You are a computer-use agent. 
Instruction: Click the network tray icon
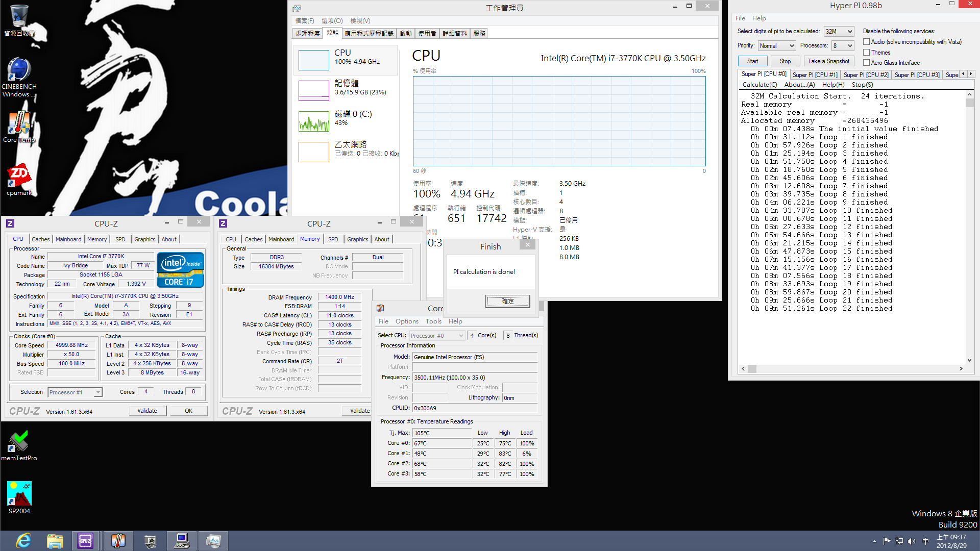[899, 541]
